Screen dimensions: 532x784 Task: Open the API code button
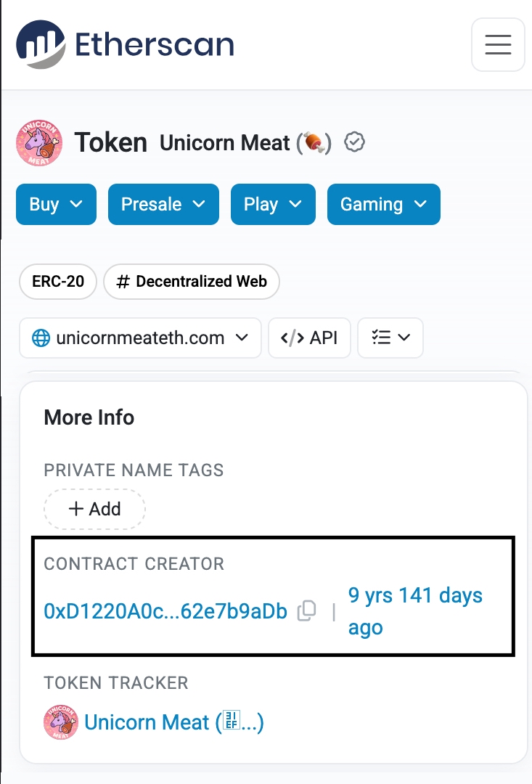click(x=309, y=338)
